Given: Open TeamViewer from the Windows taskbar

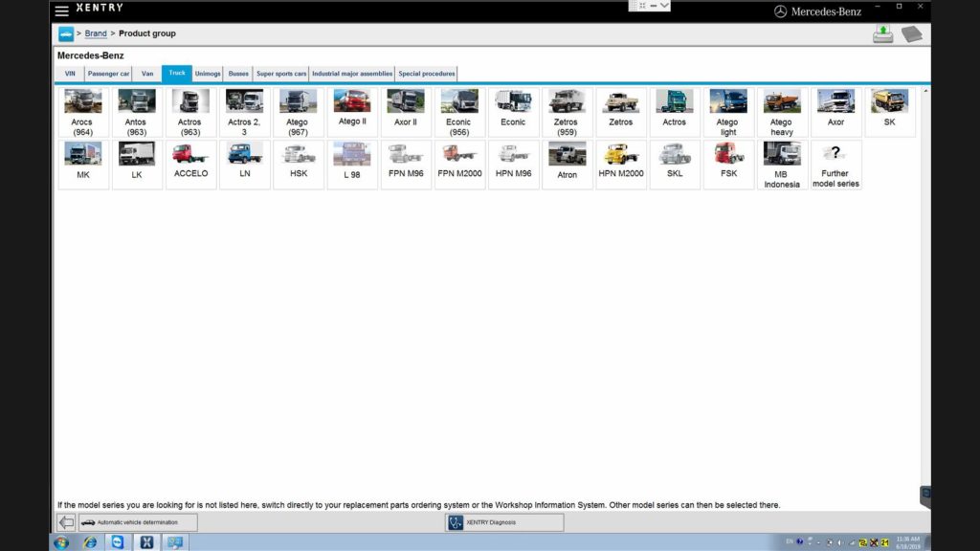Looking at the screenshot, I should point(118,542).
